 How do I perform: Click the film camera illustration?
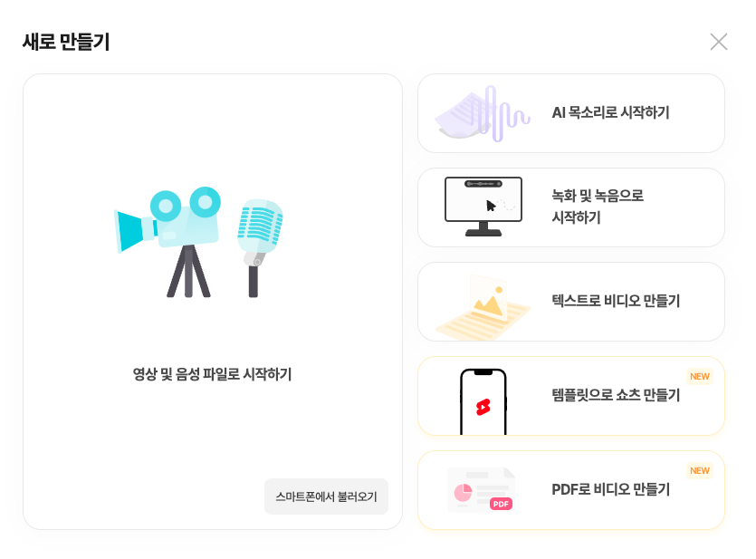click(x=167, y=241)
